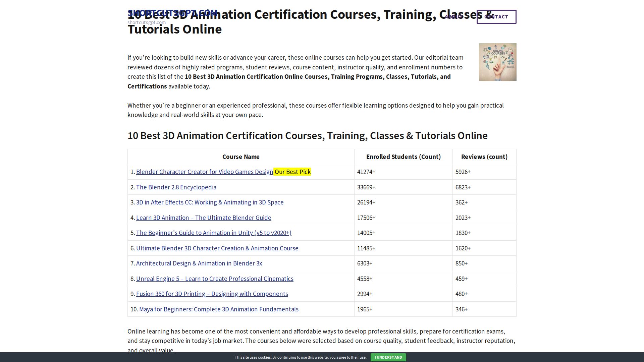Click the 346+ reviews cell
Screen dimensions: 644x362
[x=484, y=309]
